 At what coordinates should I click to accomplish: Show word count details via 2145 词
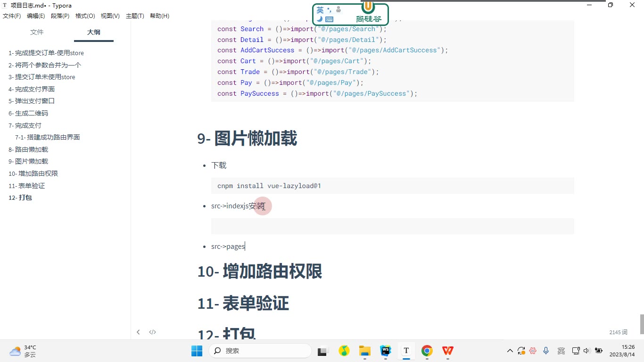(x=618, y=332)
